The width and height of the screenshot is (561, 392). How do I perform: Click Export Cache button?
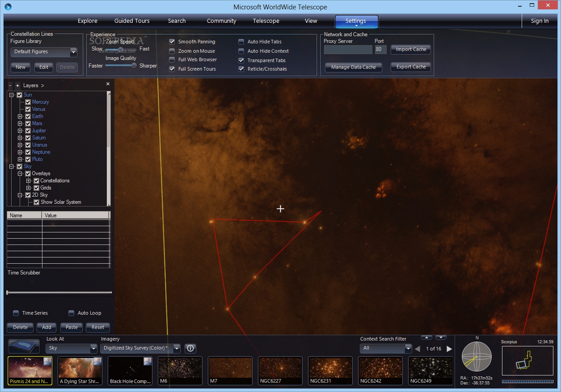point(411,67)
